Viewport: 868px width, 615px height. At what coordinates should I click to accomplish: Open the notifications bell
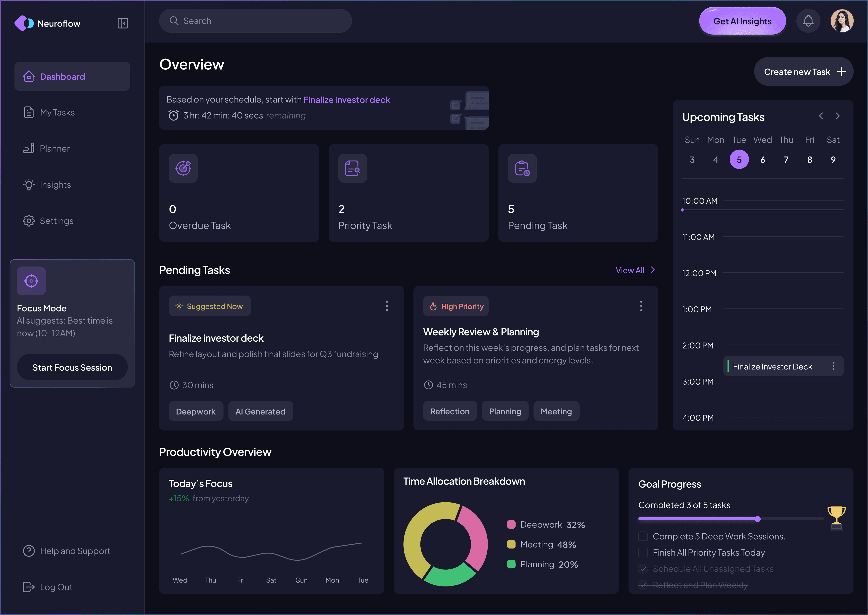[808, 21]
